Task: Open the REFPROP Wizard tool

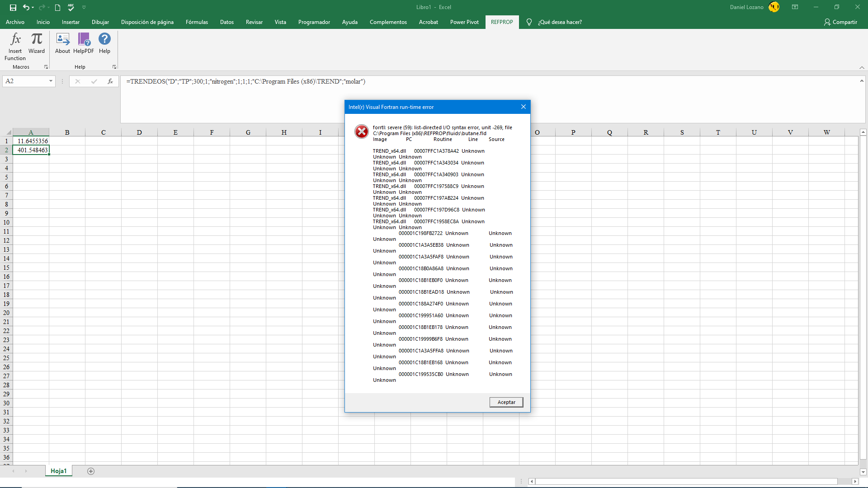Action: coord(37,40)
